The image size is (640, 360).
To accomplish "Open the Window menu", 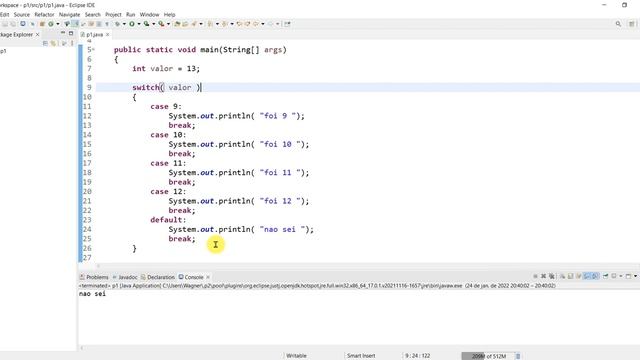I will [x=149, y=14].
